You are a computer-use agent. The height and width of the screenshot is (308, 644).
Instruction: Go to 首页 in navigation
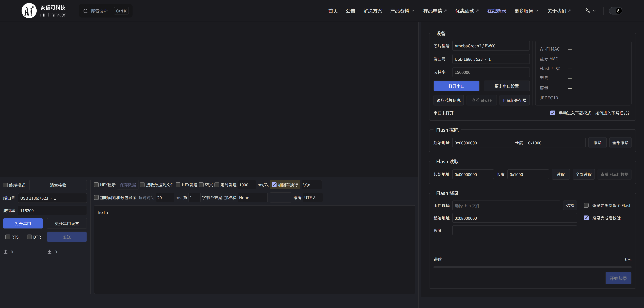coord(333,11)
